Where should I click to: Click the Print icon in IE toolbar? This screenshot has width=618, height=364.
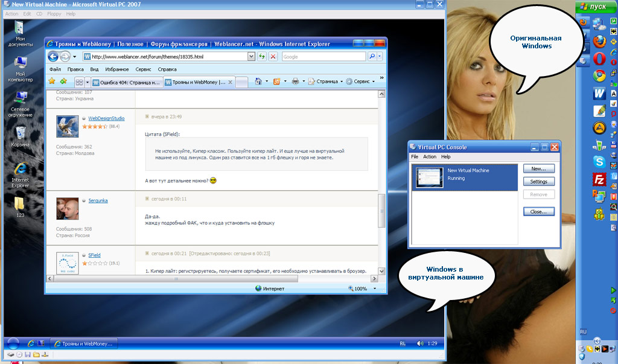pos(295,81)
